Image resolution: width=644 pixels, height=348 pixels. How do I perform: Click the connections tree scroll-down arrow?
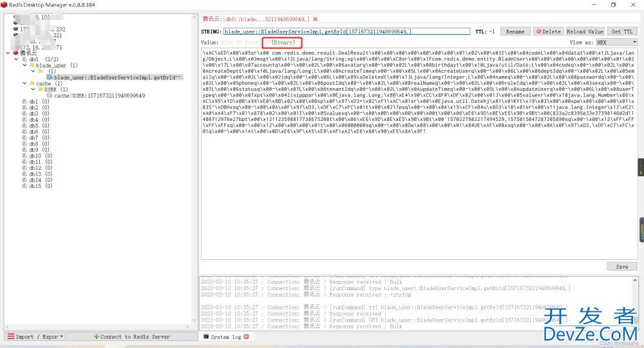click(x=194, y=320)
